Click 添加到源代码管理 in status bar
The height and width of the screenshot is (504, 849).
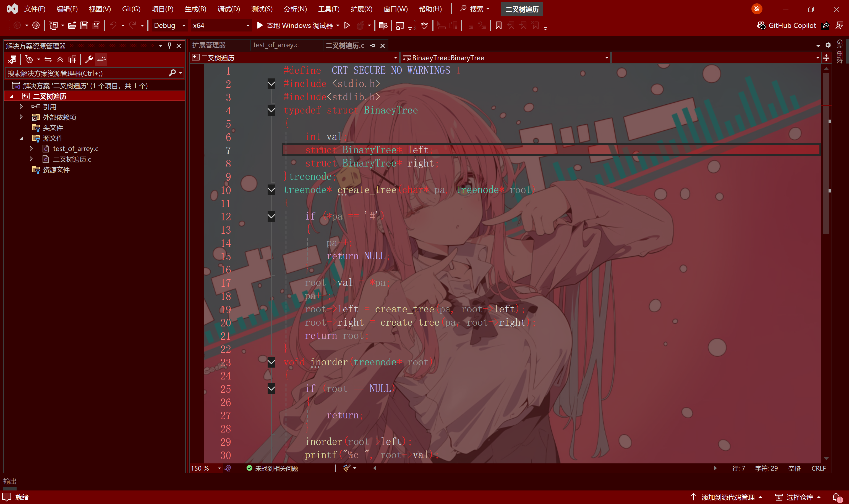tap(727, 497)
